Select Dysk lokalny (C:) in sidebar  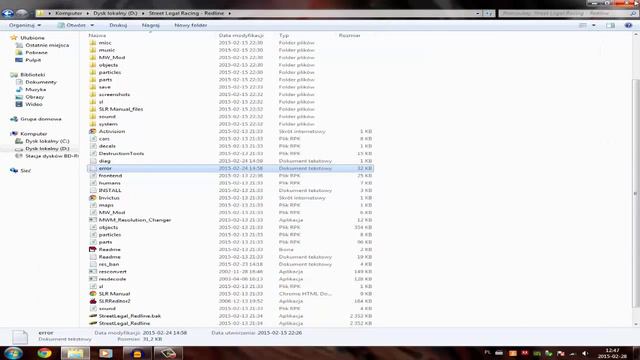47,141
